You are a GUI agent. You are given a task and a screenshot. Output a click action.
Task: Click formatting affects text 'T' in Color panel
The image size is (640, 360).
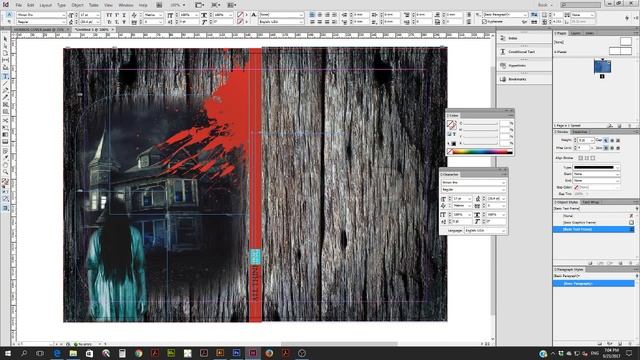pyautogui.click(x=454, y=134)
